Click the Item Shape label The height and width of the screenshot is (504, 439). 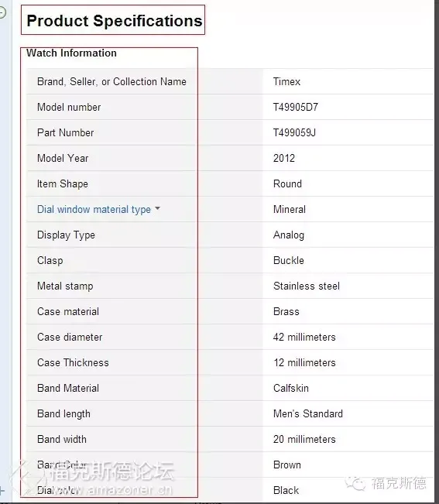pos(63,183)
